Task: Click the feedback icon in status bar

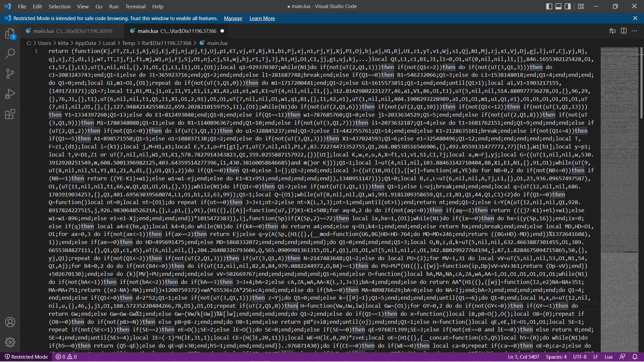Action: pyautogui.click(x=623, y=357)
